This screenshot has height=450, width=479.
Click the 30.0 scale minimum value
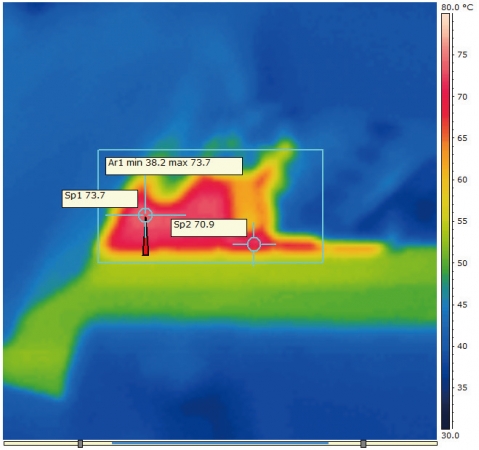coord(450,435)
